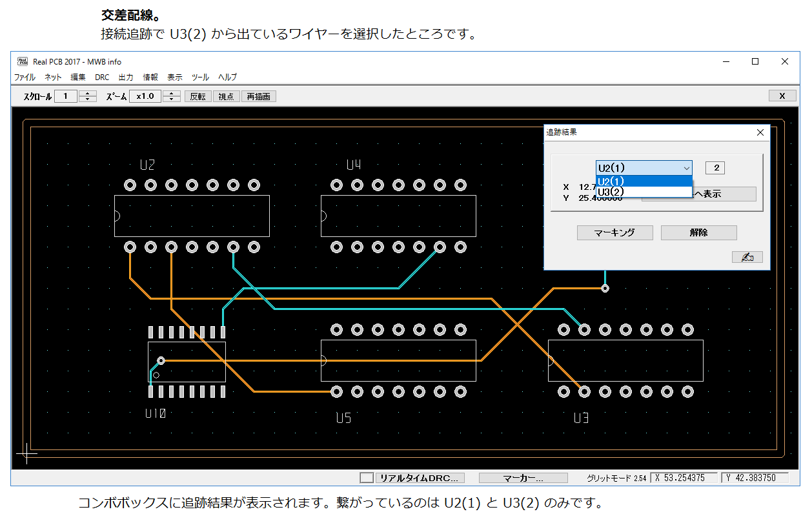
Task: Open the ファイル menu
Action: [25, 77]
